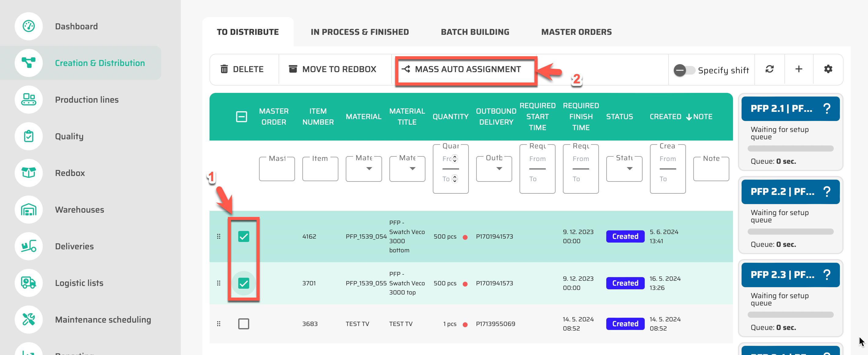Image resolution: width=868 pixels, height=355 pixels.
Task: Open Deliveries forklift icon
Action: pyautogui.click(x=29, y=247)
